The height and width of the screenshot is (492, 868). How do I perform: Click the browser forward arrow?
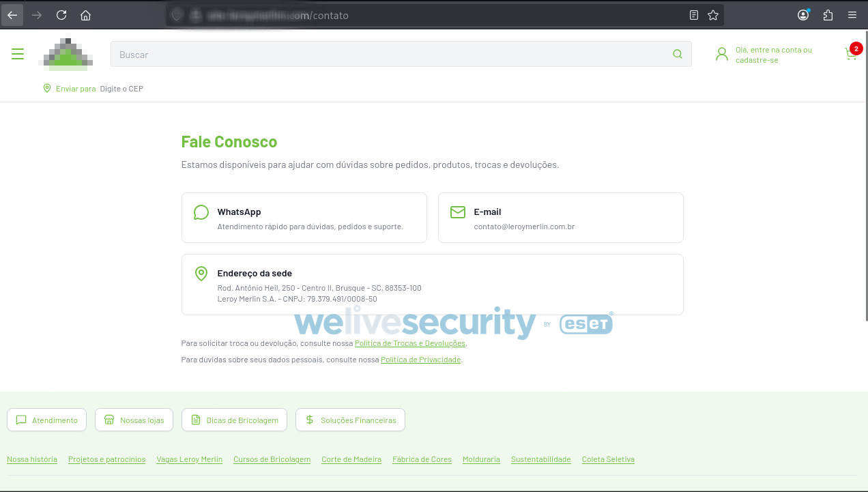click(37, 15)
